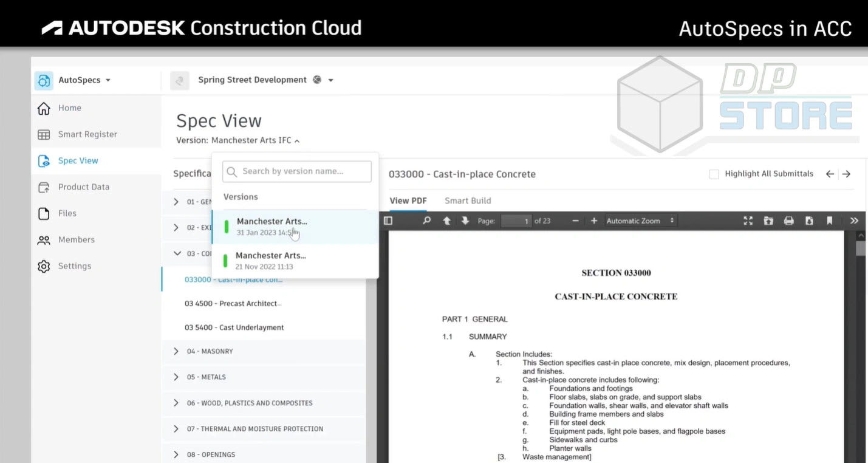Click the PDF find magnifier icon
This screenshot has width=868, height=463.
tap(426, 221)
